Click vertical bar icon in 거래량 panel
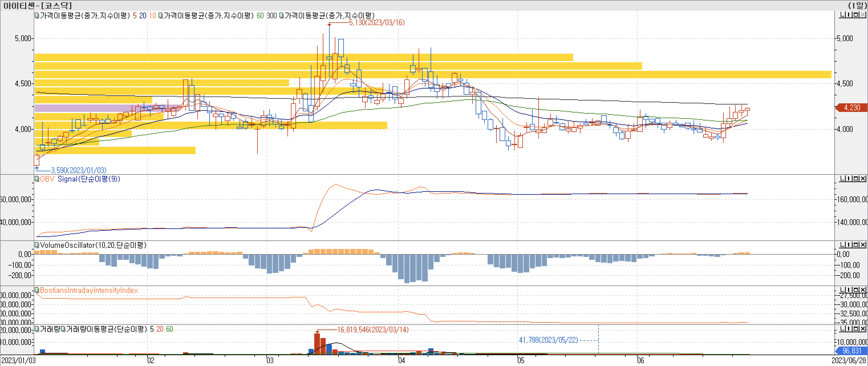Viewport: 868px width, 366px height. click(x=849, y=328)
